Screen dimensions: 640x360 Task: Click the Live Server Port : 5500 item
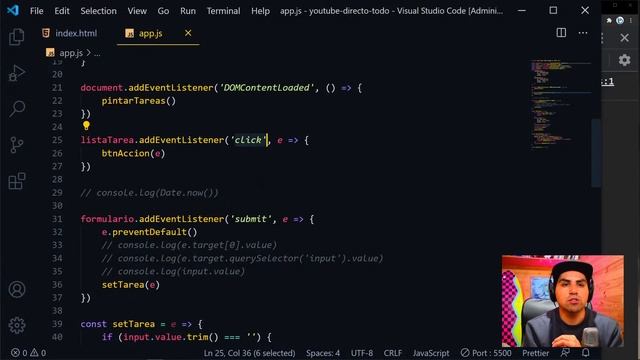pos(486,353)
